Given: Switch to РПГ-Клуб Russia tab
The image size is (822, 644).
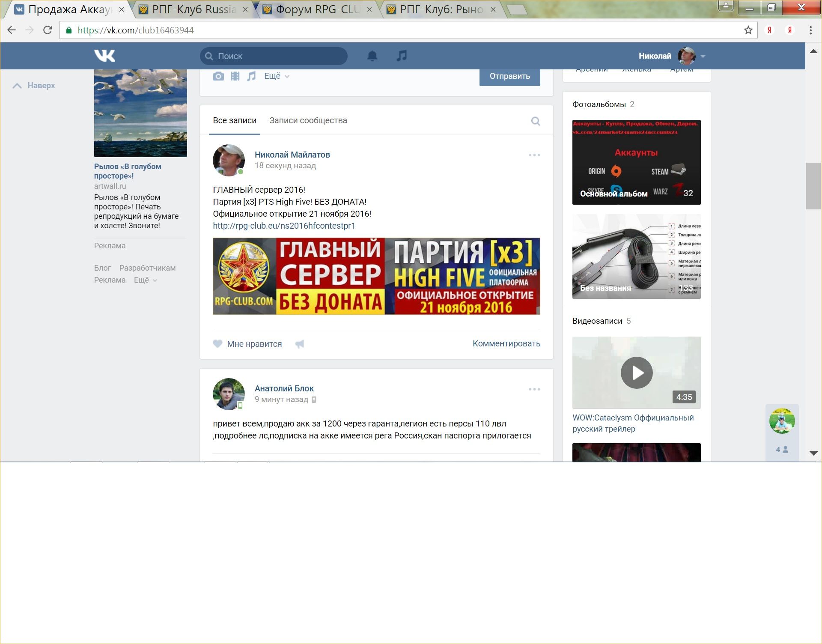Looking at the screenshot, I should tap(194, 9).
